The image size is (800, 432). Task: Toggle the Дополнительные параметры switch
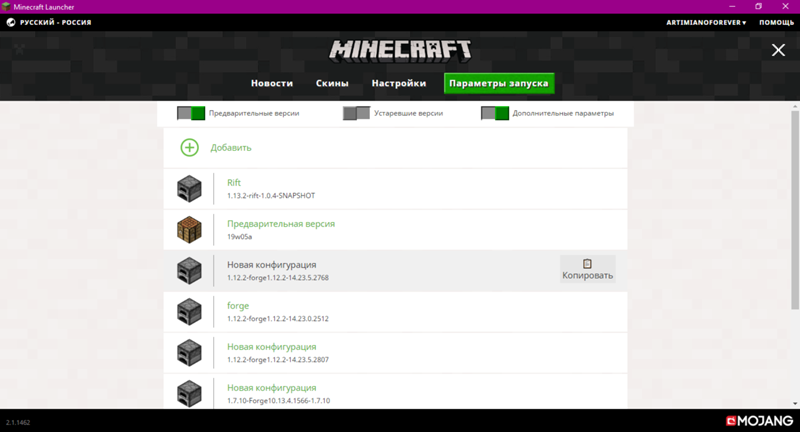(x=495, y=113)
